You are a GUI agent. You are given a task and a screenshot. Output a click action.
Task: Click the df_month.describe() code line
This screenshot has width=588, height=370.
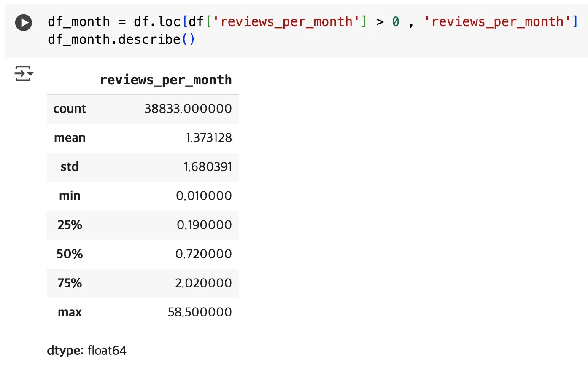(121, 39)
